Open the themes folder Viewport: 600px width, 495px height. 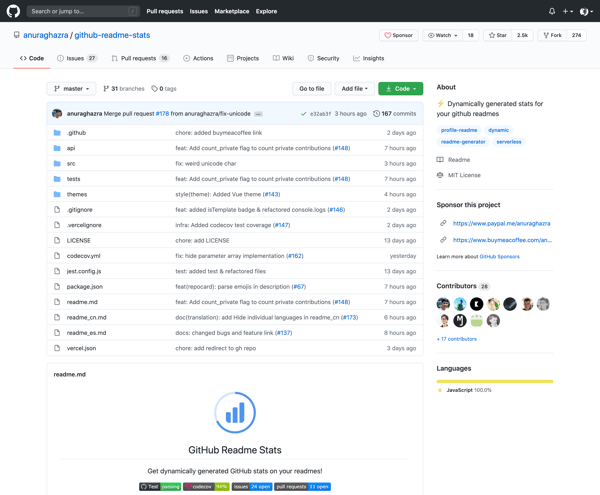tap(77, 194)
